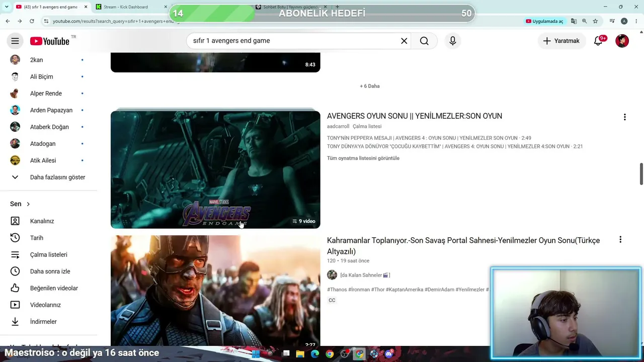Click the page vertical scrollbar thumb
Screen dimensions: 644x362
click(641, 174)
